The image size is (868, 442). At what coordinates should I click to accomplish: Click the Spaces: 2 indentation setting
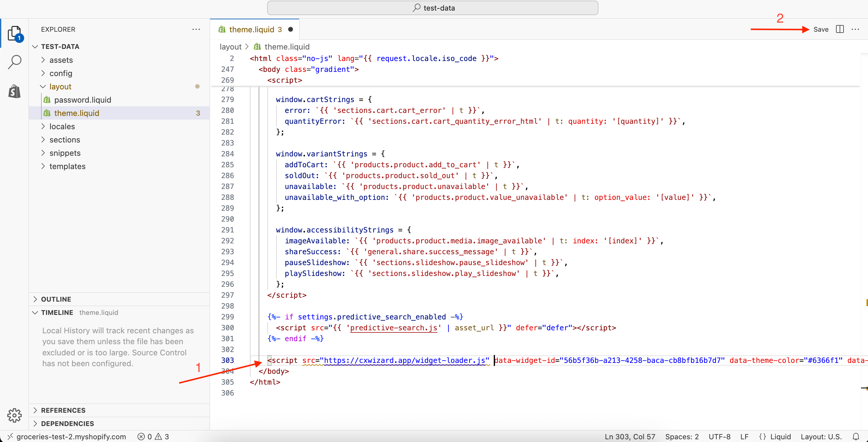pos(682,436)
